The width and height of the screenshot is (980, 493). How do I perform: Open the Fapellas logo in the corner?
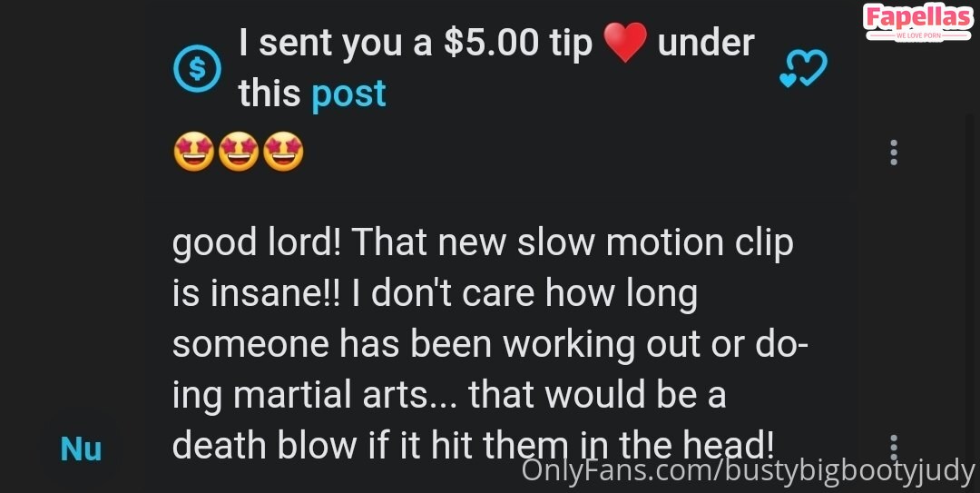[917, 22]
